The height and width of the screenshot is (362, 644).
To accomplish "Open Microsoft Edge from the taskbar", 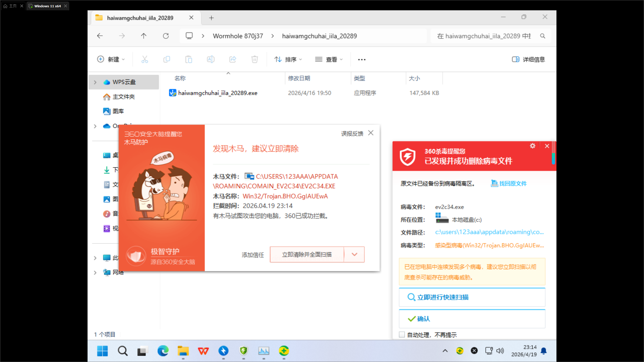I will point(163,351).
